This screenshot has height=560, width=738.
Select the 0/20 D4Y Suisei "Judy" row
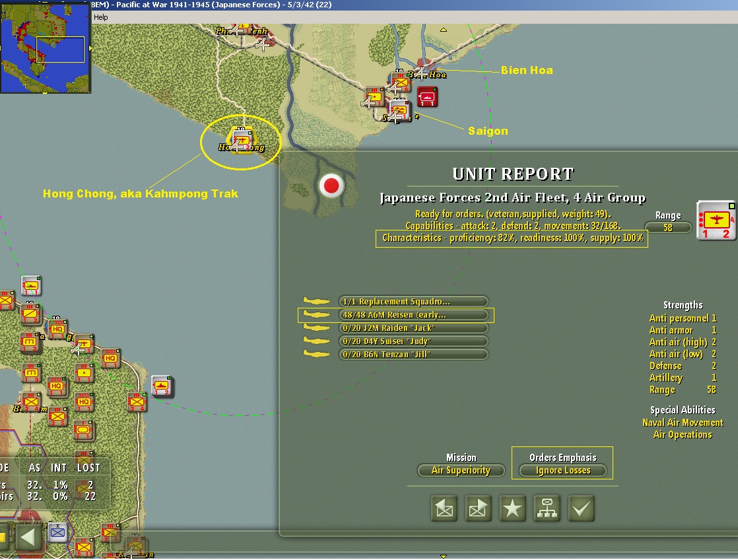pos(413,341)
